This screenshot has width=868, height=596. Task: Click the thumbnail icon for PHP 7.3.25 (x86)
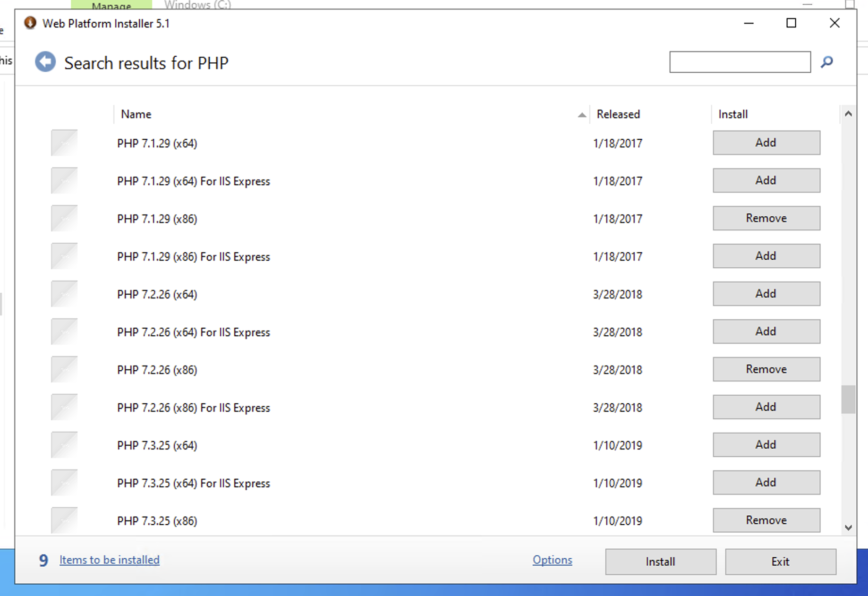64,520
